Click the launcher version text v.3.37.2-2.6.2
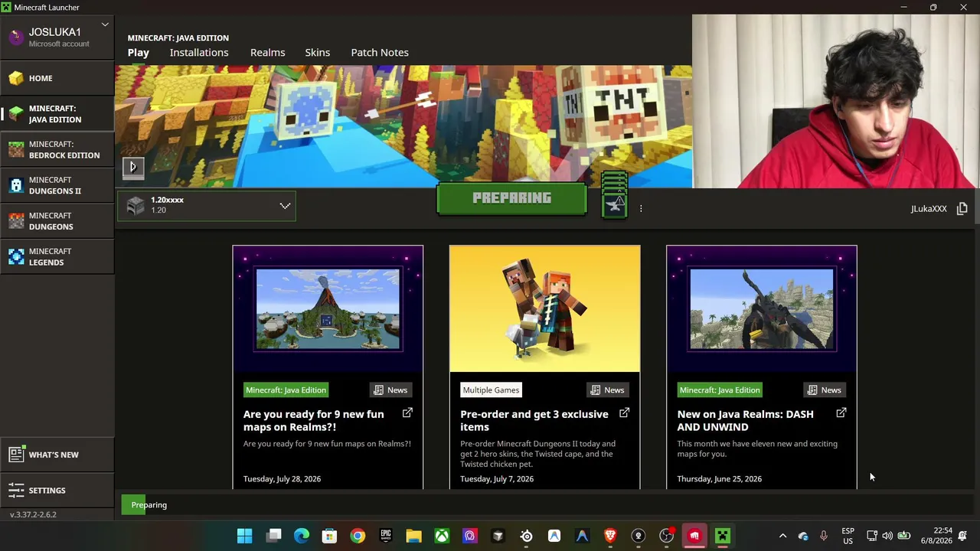The height and width of the screenshot is (551, 980). [x=33, y=515]
